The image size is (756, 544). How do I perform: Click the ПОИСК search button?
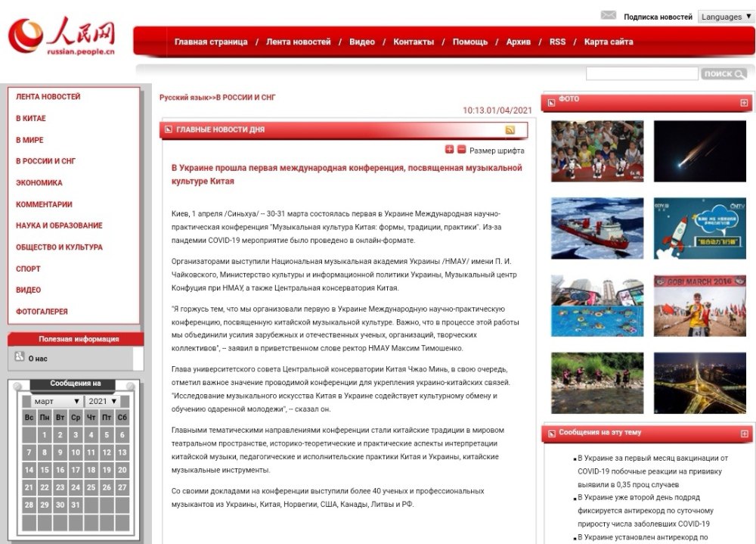tap(724, 73)
